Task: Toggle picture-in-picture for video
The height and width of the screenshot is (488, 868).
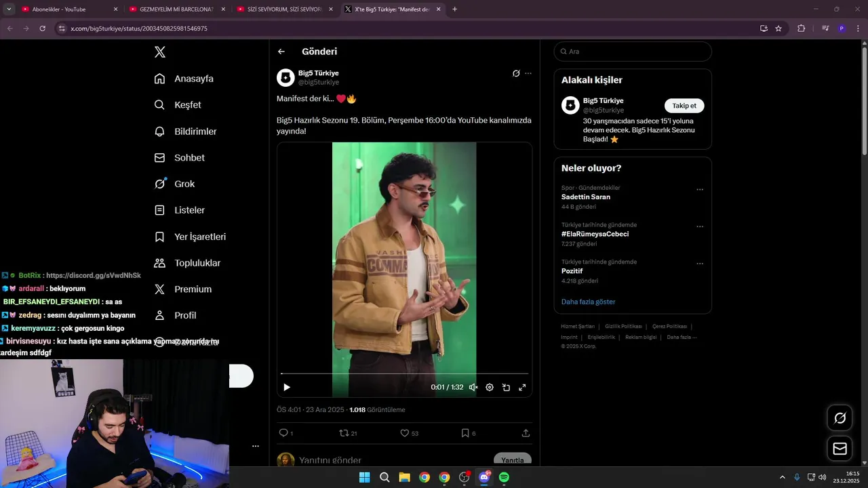Action: pos(506,387)
